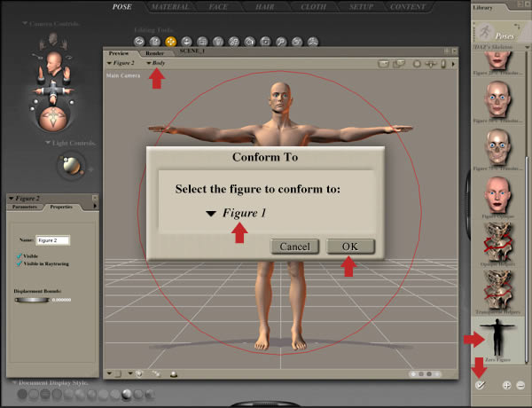Click the circular shadow icon in document toolbar
The image size is (532, 408).
click(x=417, y=64)
